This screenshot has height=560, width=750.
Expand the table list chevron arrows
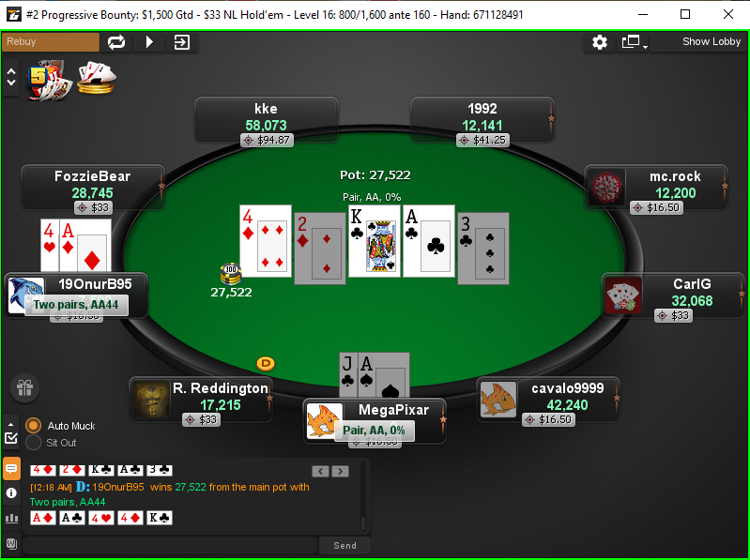point(11,77)
